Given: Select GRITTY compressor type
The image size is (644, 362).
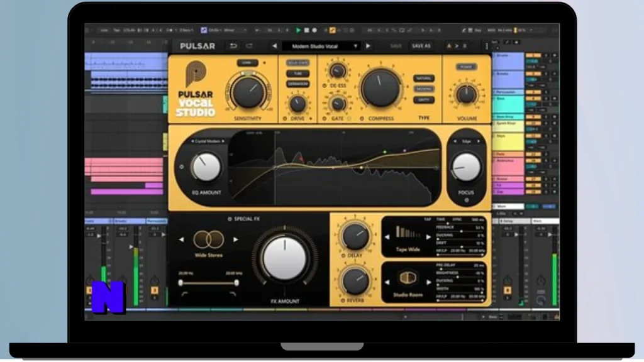Looking at the screenshot, I should point(423,100).
